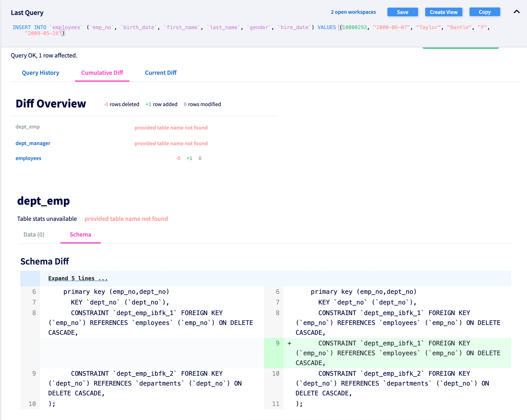Click into the INSERT INTO query editor
This screenshot has width=527, height=420.
[171, 27]
